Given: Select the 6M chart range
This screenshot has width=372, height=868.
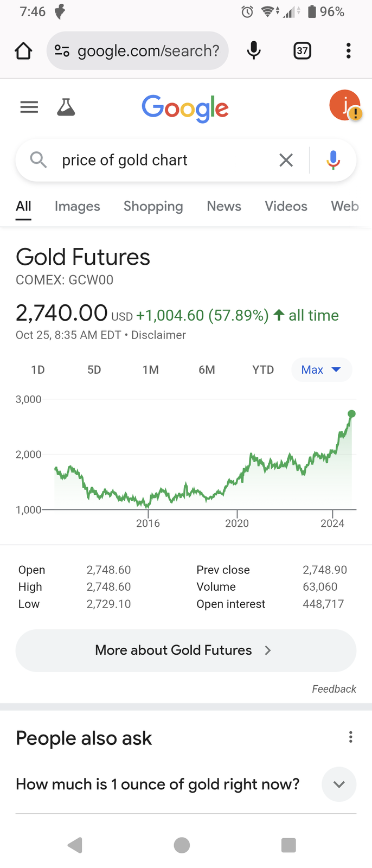Looking at the screenshot, I should pos(207,370).
